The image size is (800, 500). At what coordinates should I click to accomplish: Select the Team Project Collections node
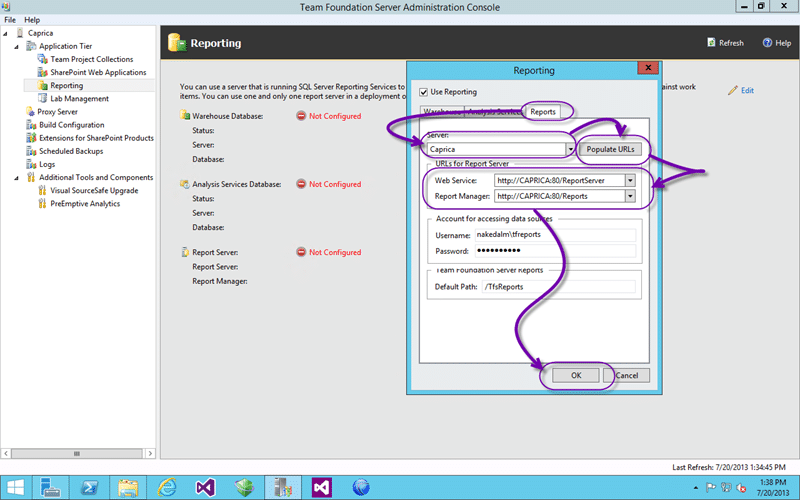[91, 59]
